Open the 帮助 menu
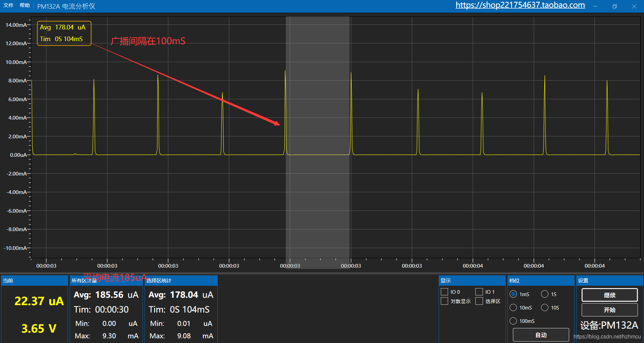Viewport: 644px width, 343px height. (x=24, y=5)
